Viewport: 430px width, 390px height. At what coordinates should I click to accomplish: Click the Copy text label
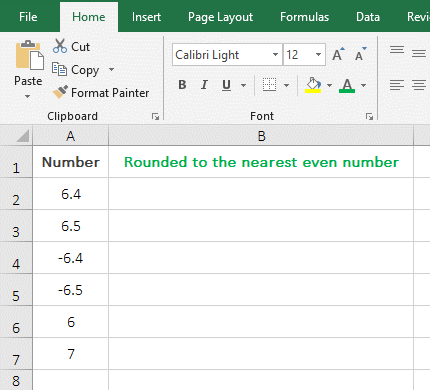(85, 70)
